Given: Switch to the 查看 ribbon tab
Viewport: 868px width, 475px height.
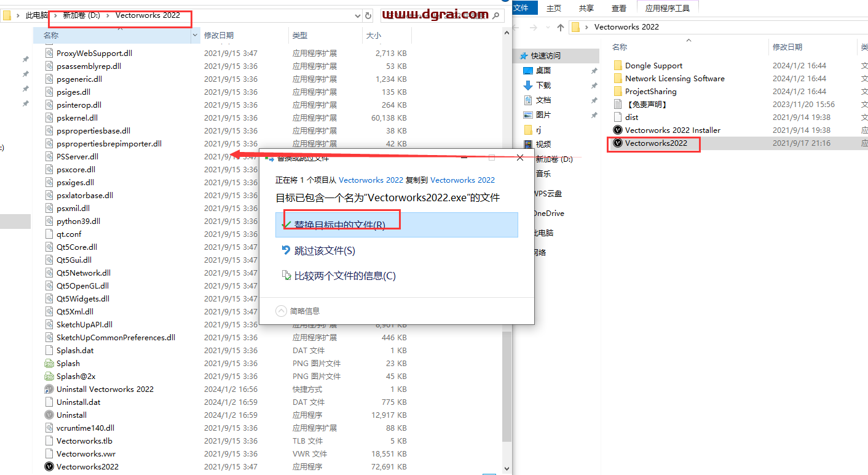Looking at the screenshot, I should tap(619, 8).
